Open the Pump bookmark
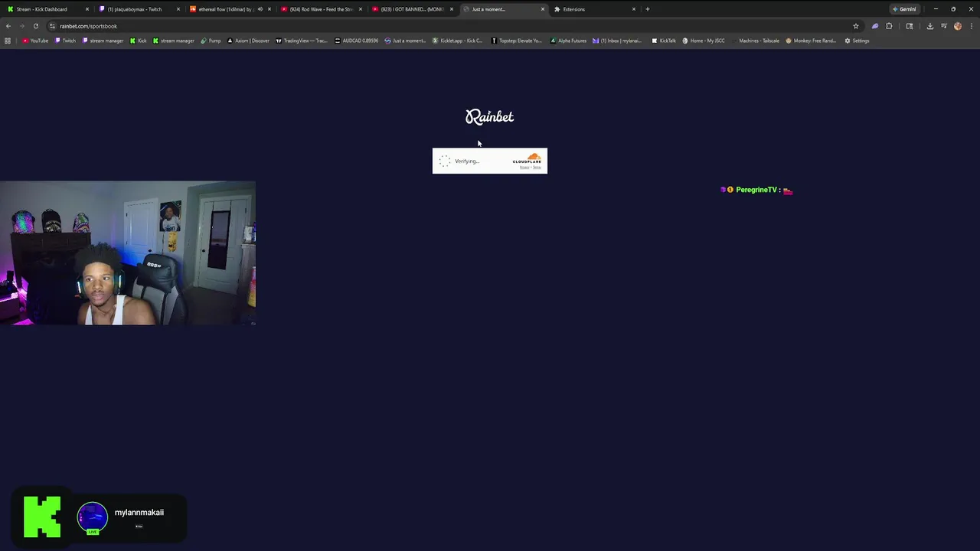The image size is (980, 551). [211, 41]
